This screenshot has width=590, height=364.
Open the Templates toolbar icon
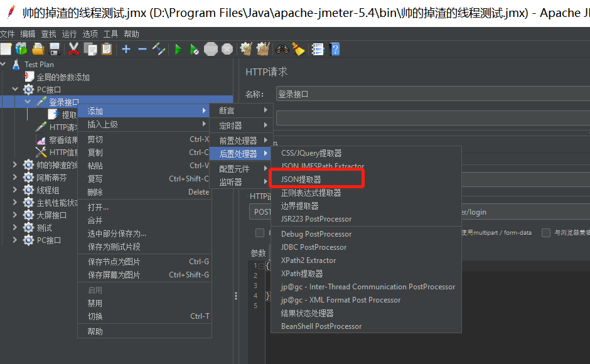(x=21, y=49)
